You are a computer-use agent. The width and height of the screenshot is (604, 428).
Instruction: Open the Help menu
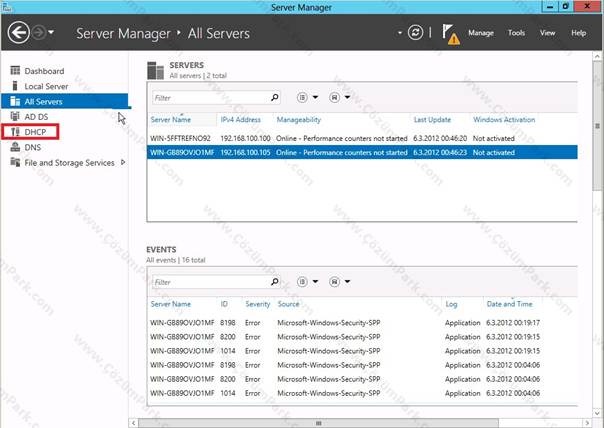coord(579,33)
